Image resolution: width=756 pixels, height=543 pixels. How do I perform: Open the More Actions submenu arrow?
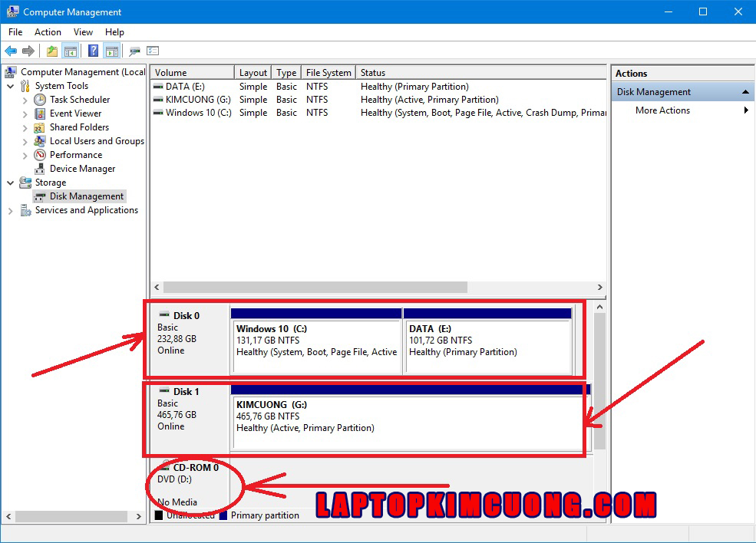coord(746,110)
